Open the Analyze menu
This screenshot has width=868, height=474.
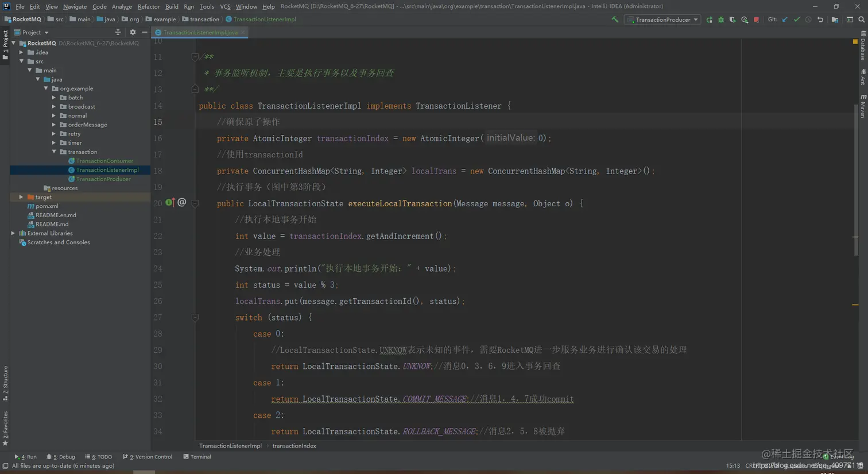[x=122, y=6]
